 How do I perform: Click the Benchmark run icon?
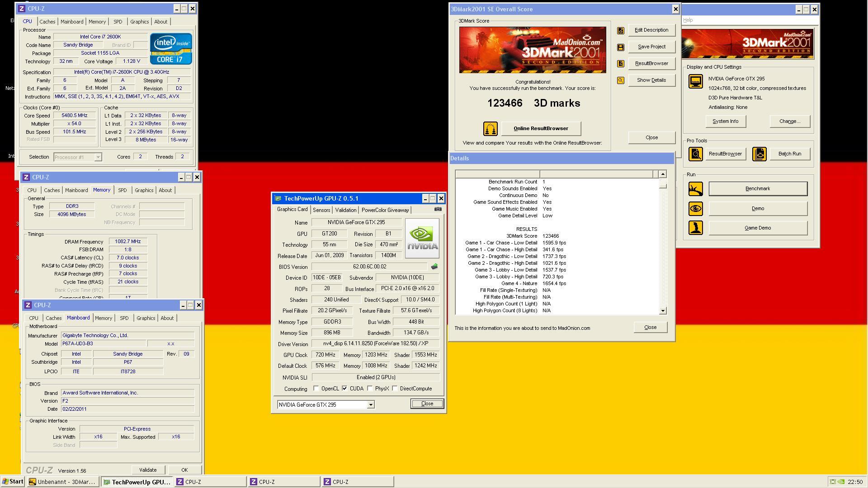695,189
